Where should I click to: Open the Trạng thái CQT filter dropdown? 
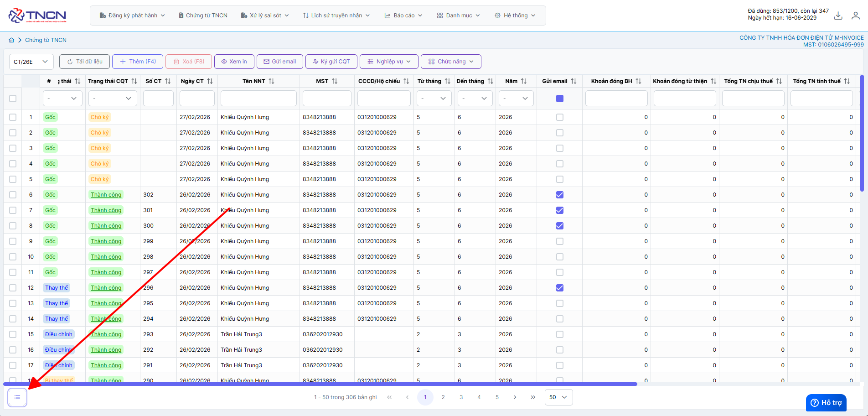point(113,99)
